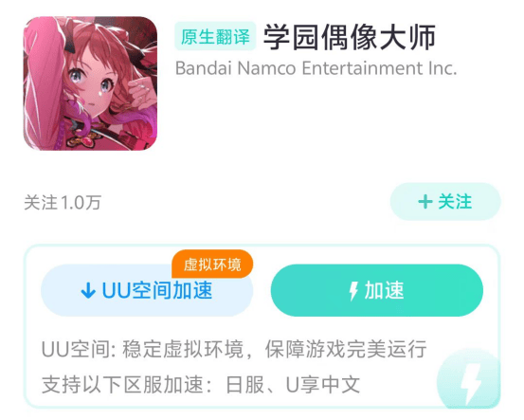
Task: Tap the 原生翻译 green tag
Action: 215,36
